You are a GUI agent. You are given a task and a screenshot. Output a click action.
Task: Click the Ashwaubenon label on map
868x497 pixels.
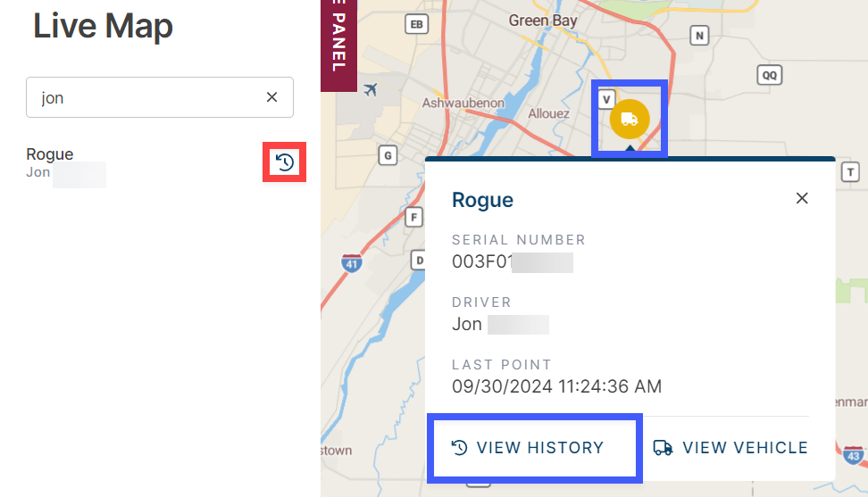tap(463, 103)
